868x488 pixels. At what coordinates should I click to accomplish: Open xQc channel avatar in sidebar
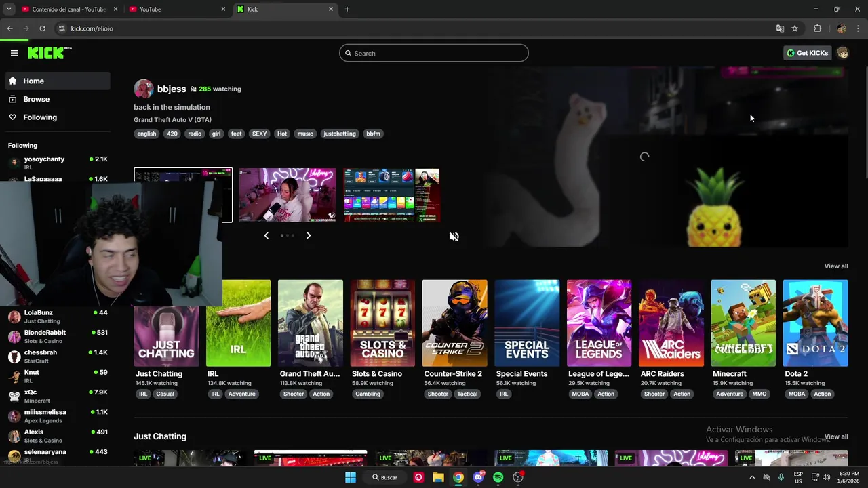pos(14,396)
